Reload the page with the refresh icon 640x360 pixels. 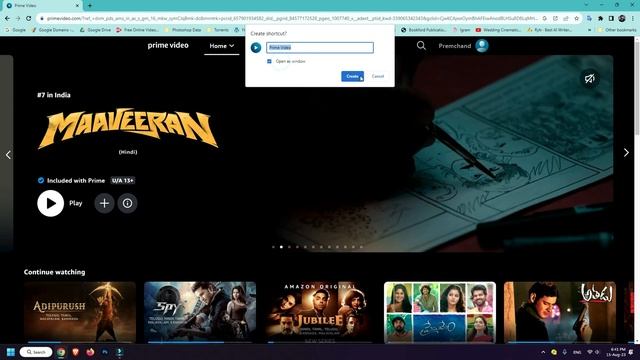28,18
